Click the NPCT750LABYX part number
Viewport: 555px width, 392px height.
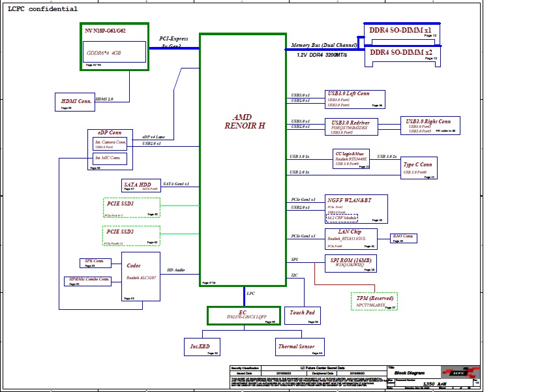pos(371,305)
